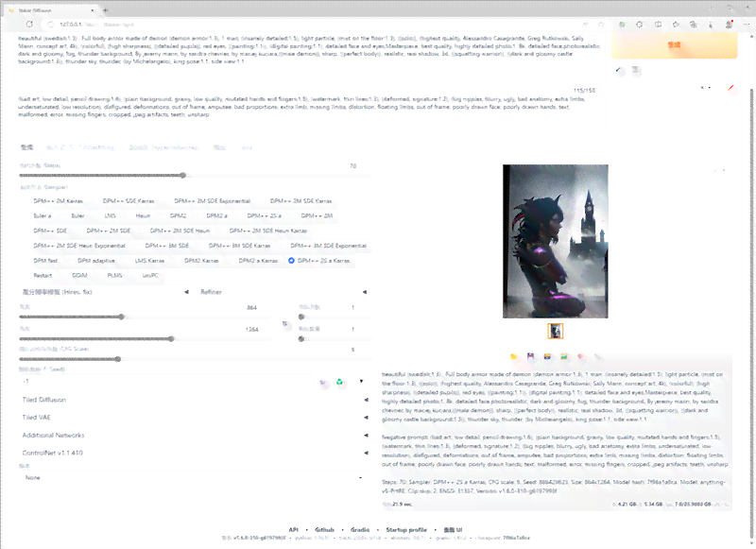This screenshot has width=756, height=549.
Task: Adjust the CFG Scale slider
Action: 195,359
